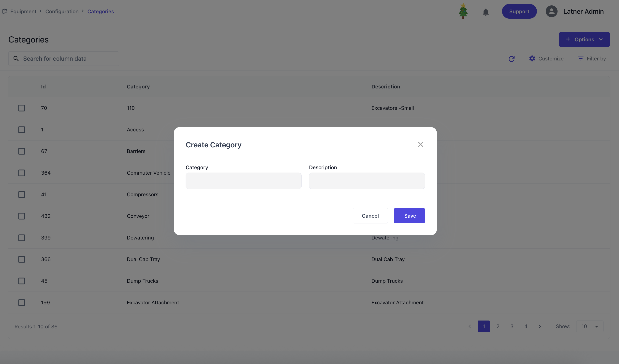The image size is (619, 364).
Task: Click the search magnifier icon
Action: click(x=16, y=58)
